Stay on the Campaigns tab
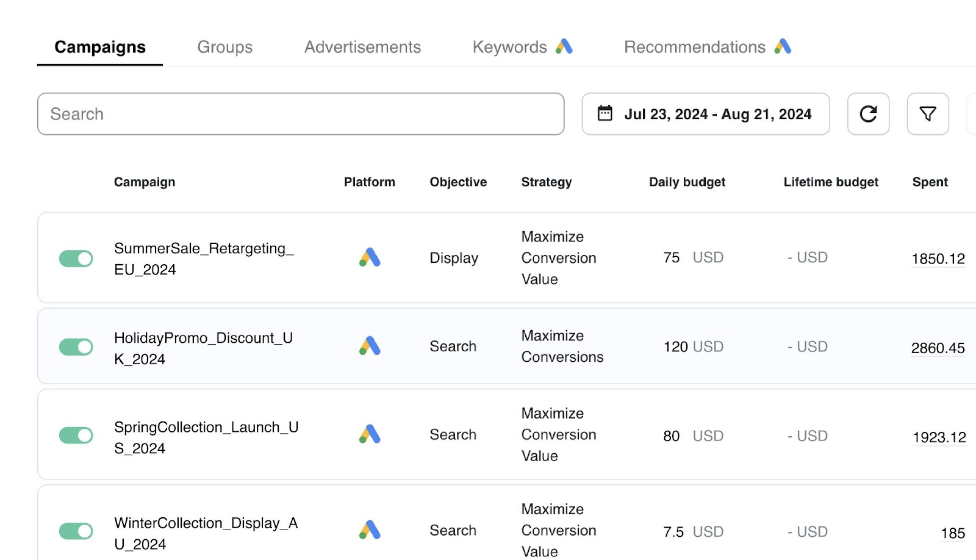Viewport: 976px width, 560px height. (x=100, y=47)
